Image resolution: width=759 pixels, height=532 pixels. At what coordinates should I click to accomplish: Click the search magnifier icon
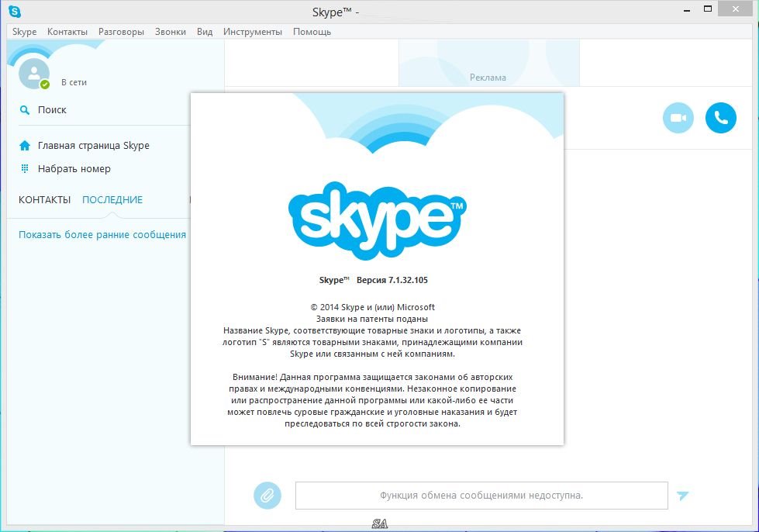(x=25, y=110)
